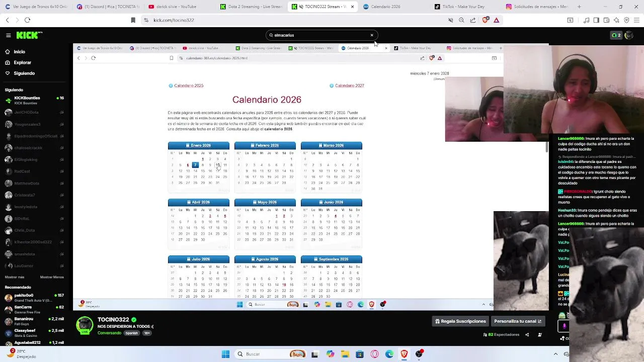Open KICKBounties channel in following list
Screen dimensions: 644x362
(34, 100)
